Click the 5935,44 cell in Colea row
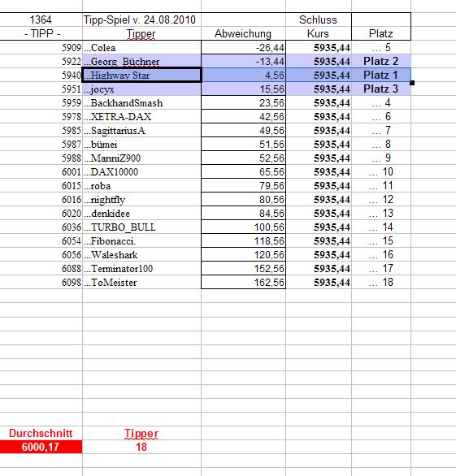456x476 pixels. 319,47
